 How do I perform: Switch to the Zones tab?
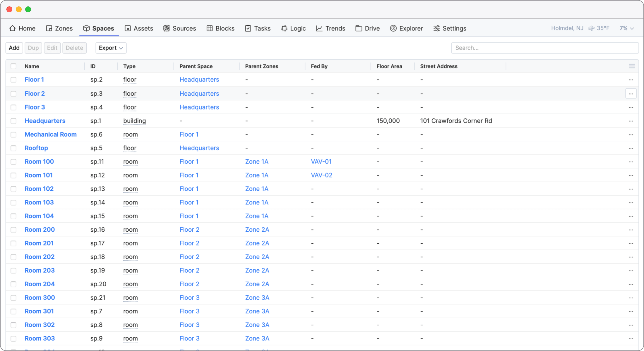click(59, 28)
